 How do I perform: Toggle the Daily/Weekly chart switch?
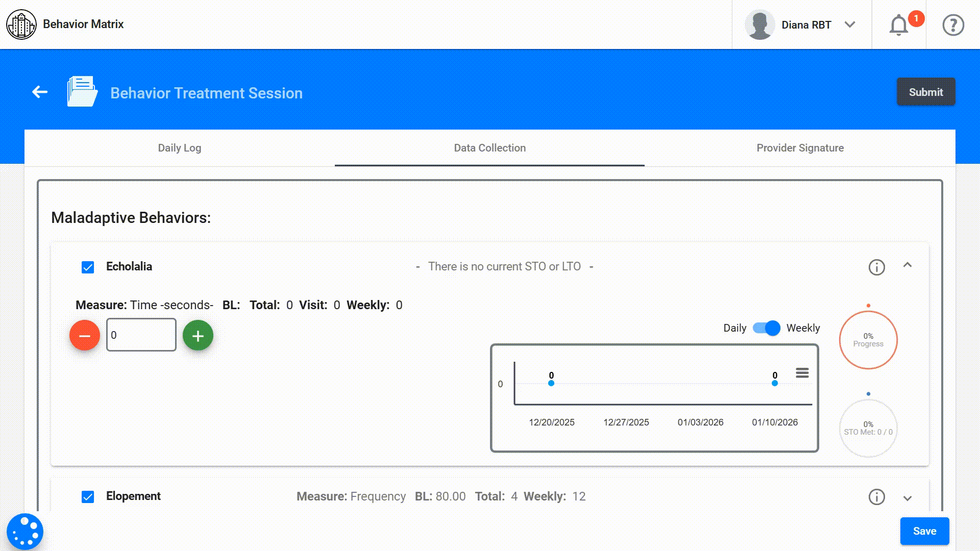(x=766, y=328)
